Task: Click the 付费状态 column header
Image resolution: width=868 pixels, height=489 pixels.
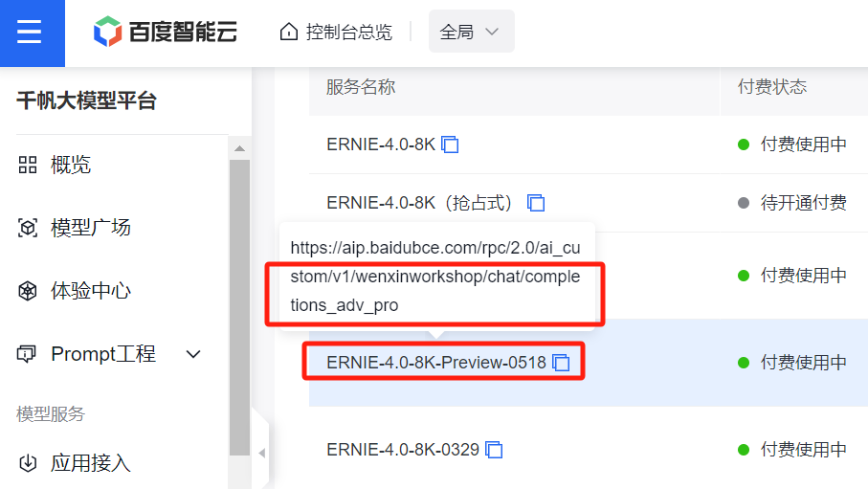Action: 772,87
